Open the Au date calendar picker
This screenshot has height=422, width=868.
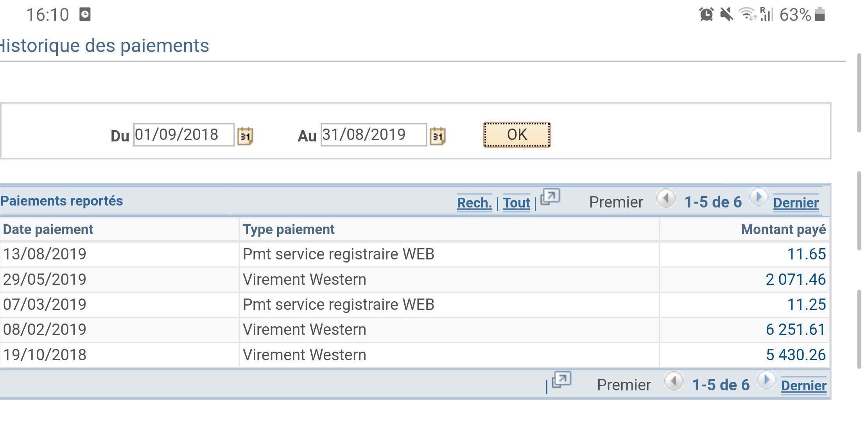coord(438,136)
